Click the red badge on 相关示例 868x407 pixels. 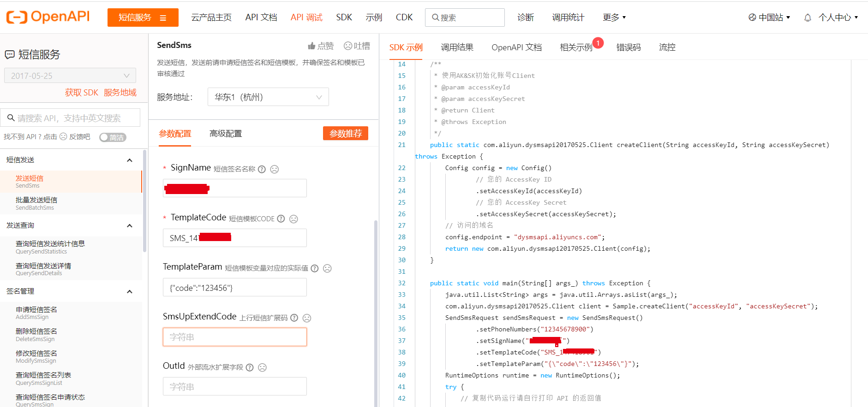coord(598,43)
